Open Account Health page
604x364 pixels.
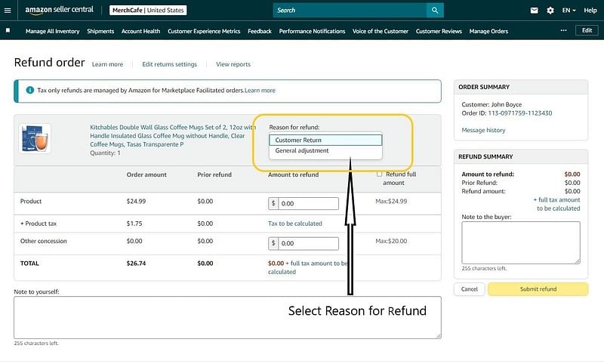click(140, 31)
